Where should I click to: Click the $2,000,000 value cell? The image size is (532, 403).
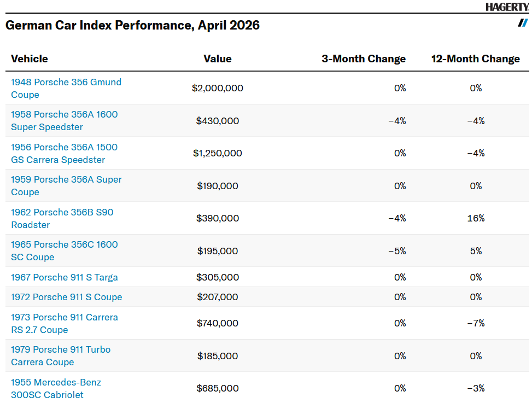click(x=218, y=88)
